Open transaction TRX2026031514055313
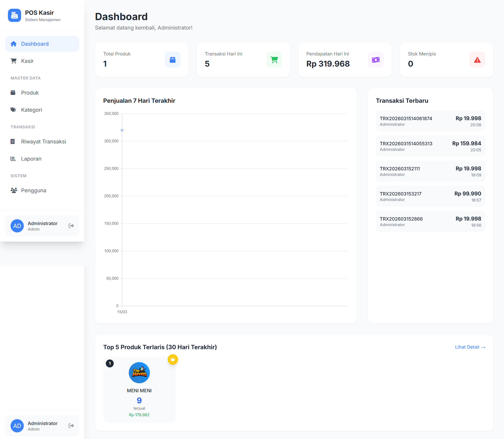Viewport: 504px width, 439px height. coord(430,146)
